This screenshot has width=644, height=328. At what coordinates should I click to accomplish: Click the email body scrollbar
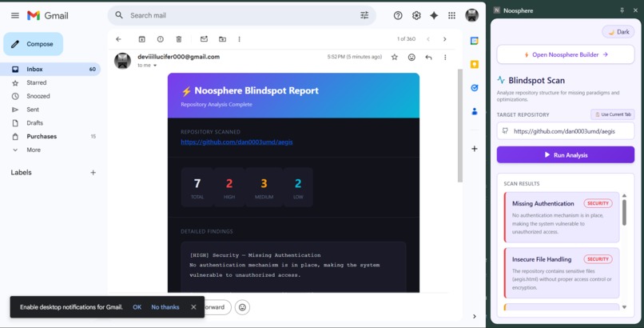click(460, 126)
